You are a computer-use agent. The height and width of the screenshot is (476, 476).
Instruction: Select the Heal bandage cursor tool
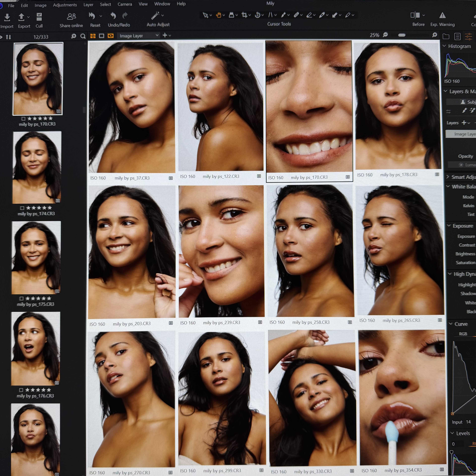[296, 15]
